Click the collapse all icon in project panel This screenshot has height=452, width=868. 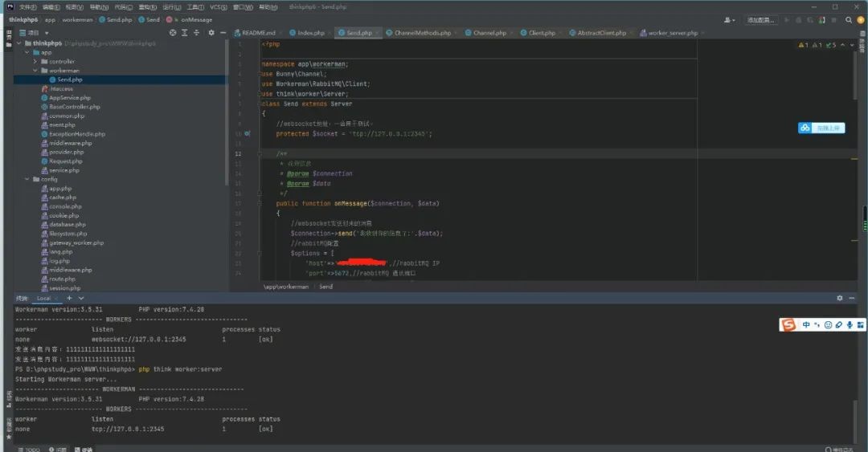pos(196,33)
